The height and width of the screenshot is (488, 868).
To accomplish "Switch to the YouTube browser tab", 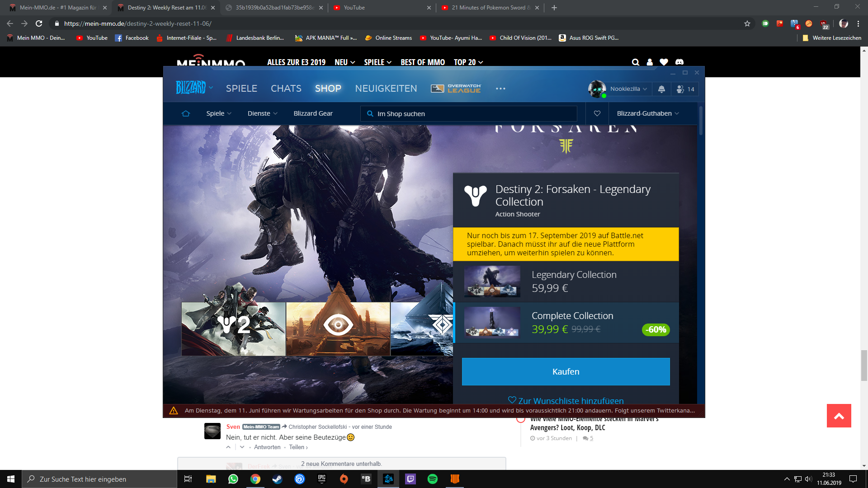I will [x=382, y=8].
